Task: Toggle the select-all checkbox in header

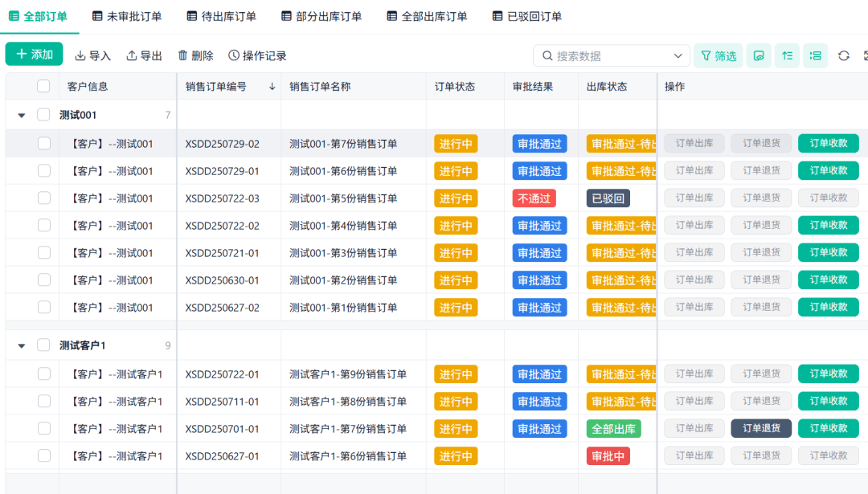Action: click(43, 86)
